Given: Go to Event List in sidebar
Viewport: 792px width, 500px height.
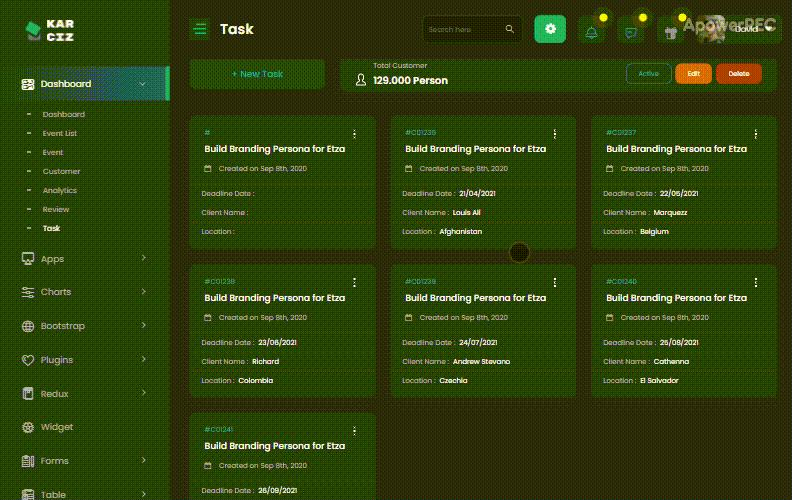Looking at the screenshot, I should (x=59, y=133).
